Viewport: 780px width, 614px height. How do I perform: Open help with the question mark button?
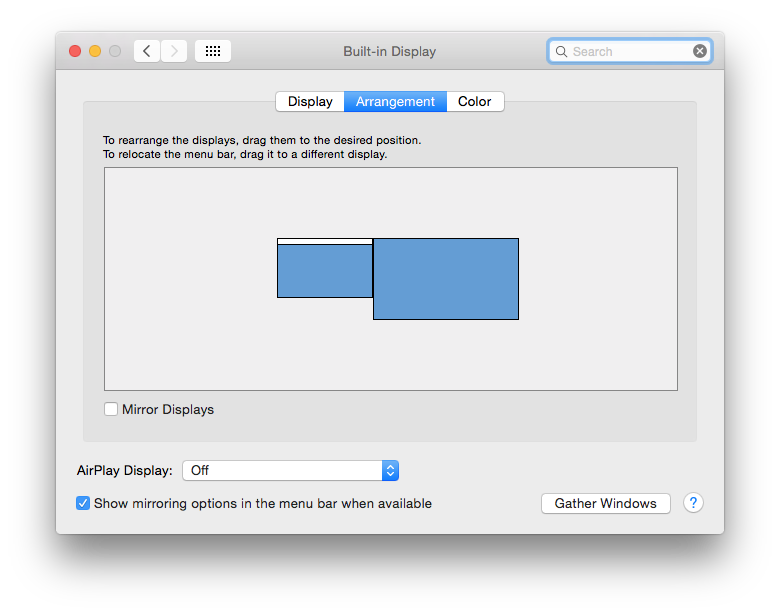(x=693, y=503)
